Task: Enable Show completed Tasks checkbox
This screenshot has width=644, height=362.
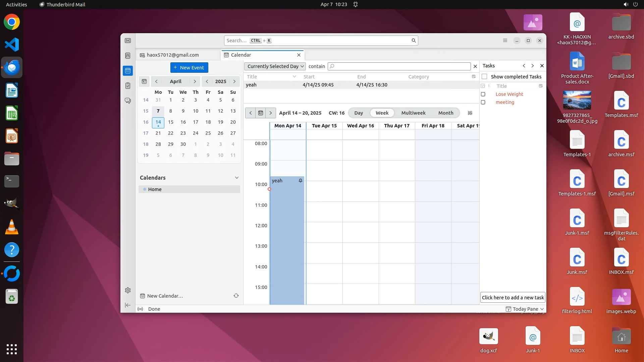Action: pyautogui.click(x=484, y=77)
